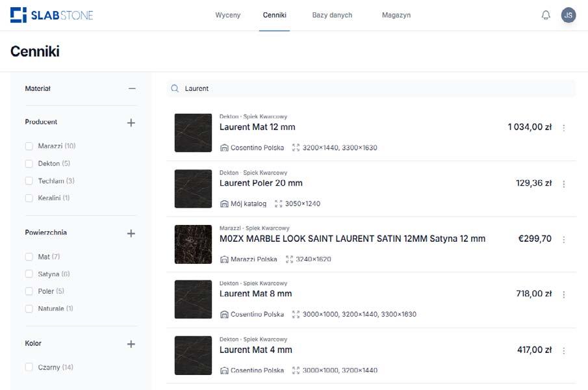Click the SlabStone logo
Screen dimensions: 588x390
pyautogui.click(x=52, y=15)
